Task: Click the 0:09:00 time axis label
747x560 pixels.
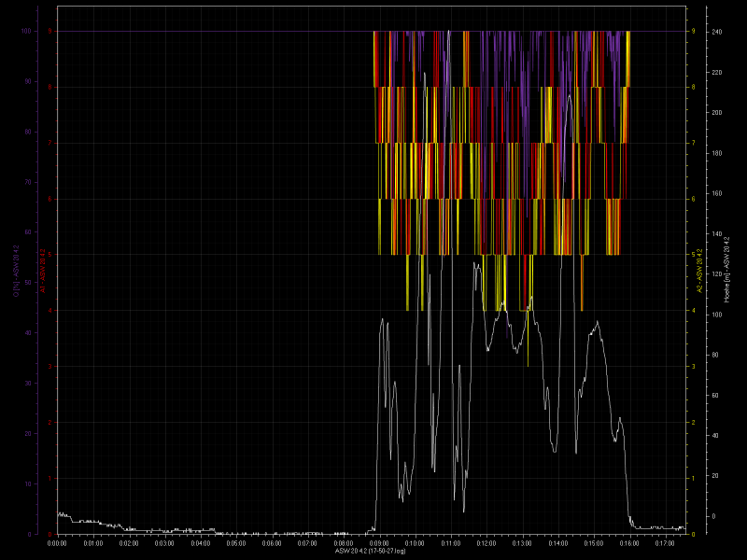Action: 379,543
